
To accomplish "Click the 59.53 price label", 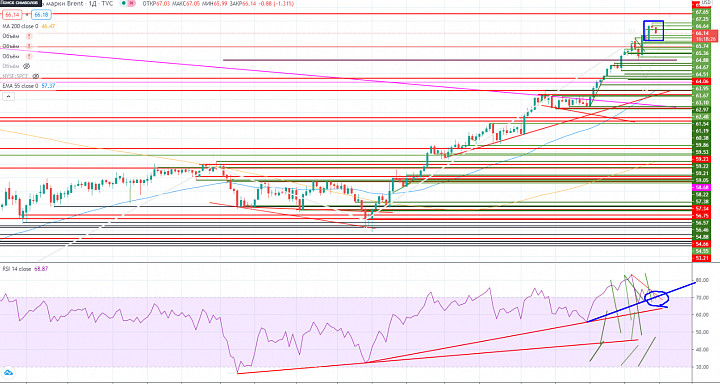I will pos(701,152).
